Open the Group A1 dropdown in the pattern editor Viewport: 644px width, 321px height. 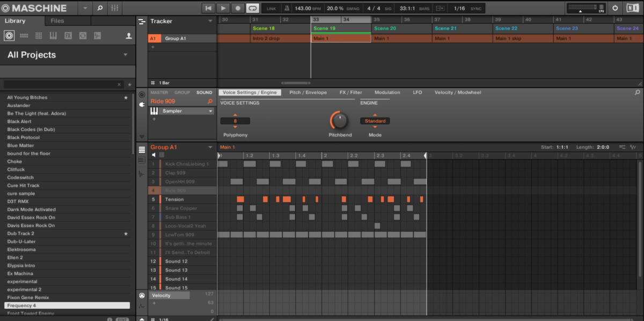pyautogui.click(x=210, y=147)
